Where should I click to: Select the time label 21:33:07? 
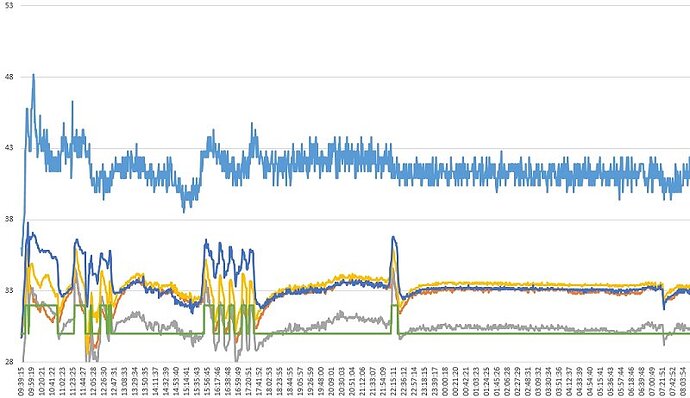(373, 382)
